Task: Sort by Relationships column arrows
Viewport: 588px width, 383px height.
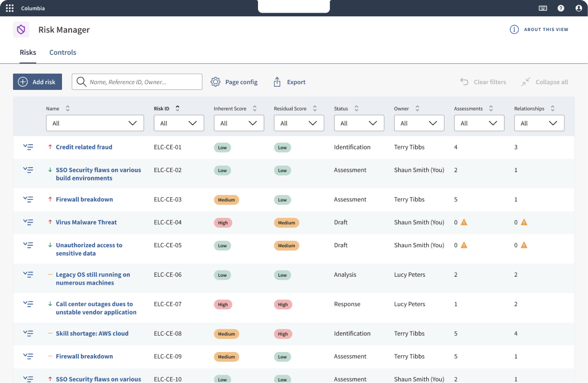Action: [x=552, y=108]
